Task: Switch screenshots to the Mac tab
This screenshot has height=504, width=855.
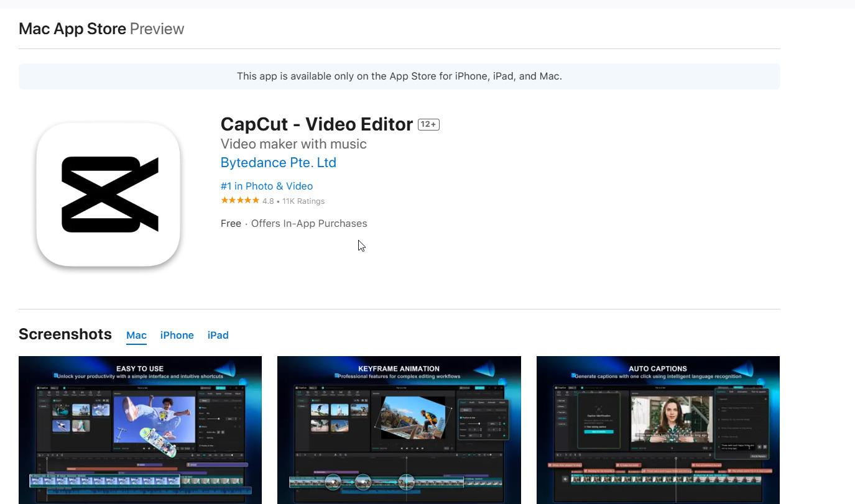Action: click(137, 336)
